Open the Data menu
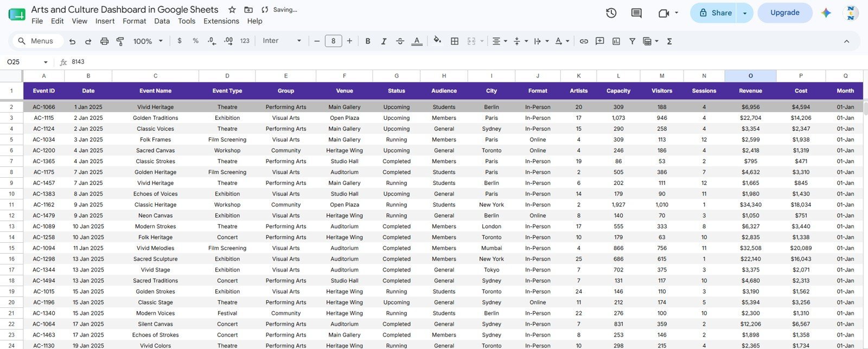Screen dimensions: 868x349 pos(162,21)
